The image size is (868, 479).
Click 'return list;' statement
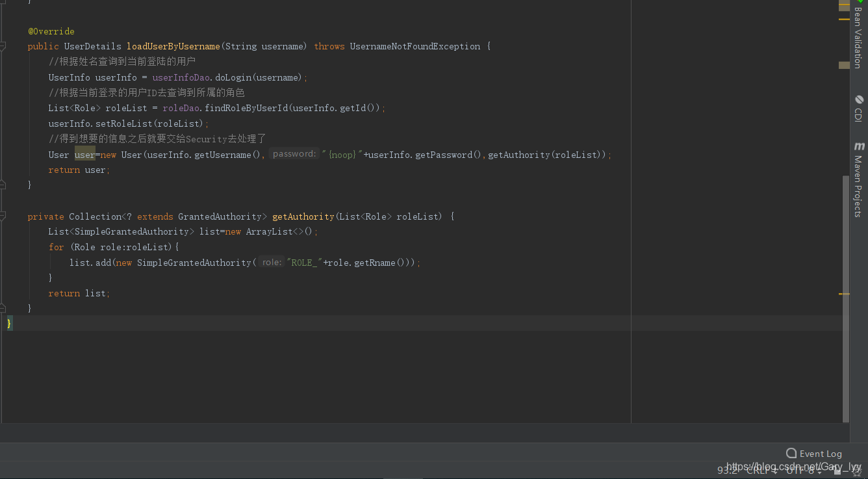(79, 293)
